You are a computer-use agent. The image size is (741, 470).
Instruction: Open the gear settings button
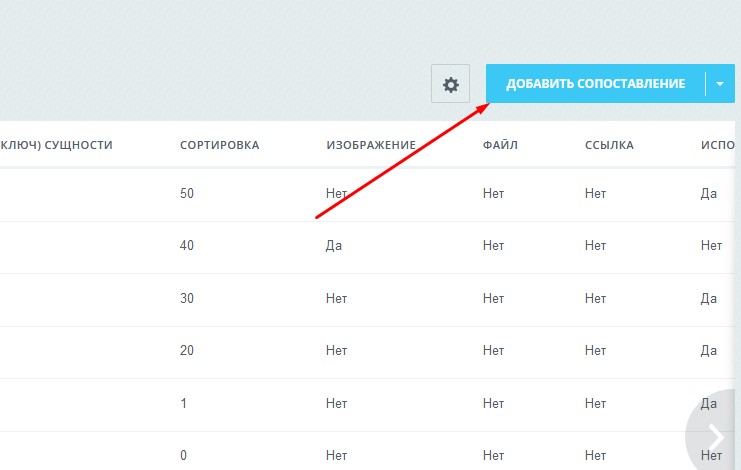[x=450, y=84]
